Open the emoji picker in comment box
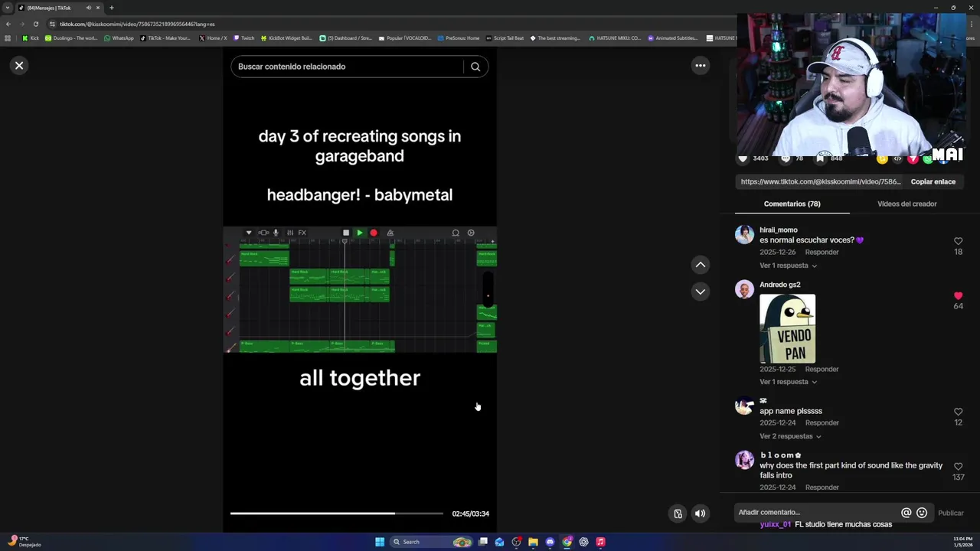Viewport: 980px width, 551px height. [x=922, y=514]
